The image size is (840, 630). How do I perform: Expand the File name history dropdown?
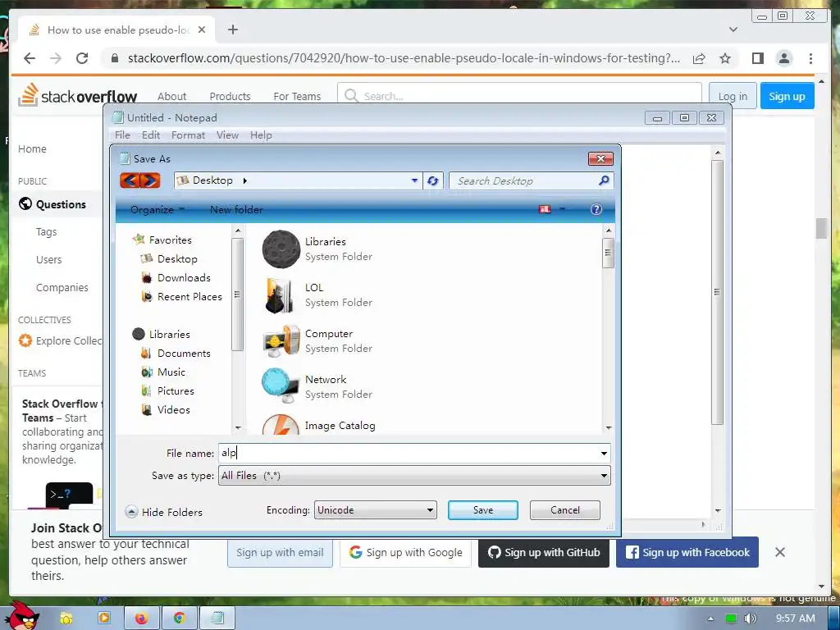(604, 453)
